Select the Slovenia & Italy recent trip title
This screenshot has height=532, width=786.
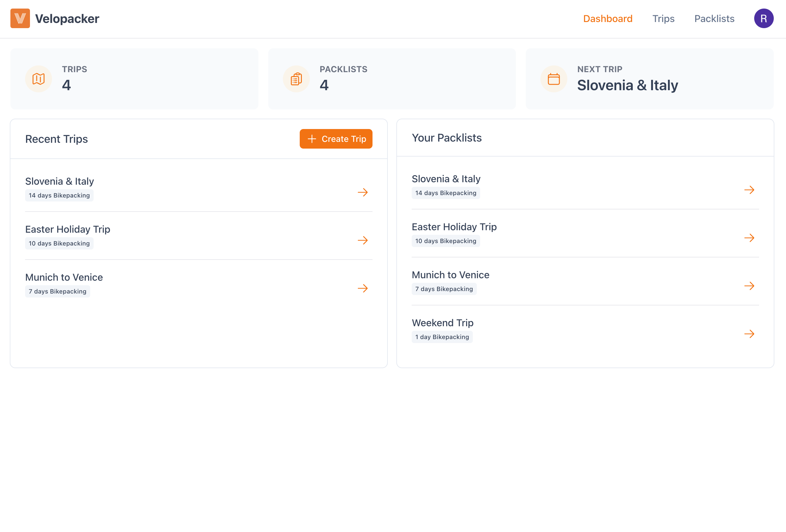tap(59, 181)
